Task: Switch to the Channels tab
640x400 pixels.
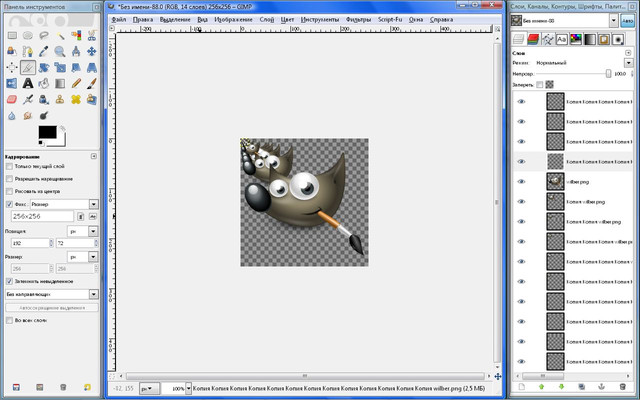Action: pos(533,39)
